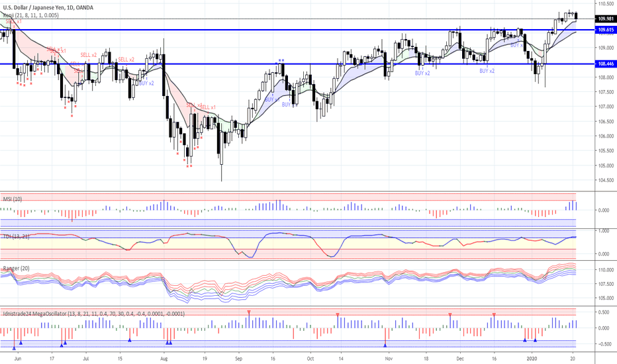The width and height of the screenshot is (617, 364).
Task: Click the 110.500 level on the price axis
Action: coord(604,4)
